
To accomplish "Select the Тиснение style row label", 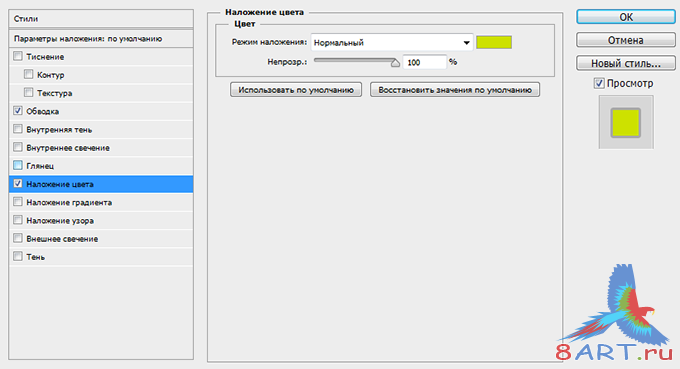I will [45, 57].
